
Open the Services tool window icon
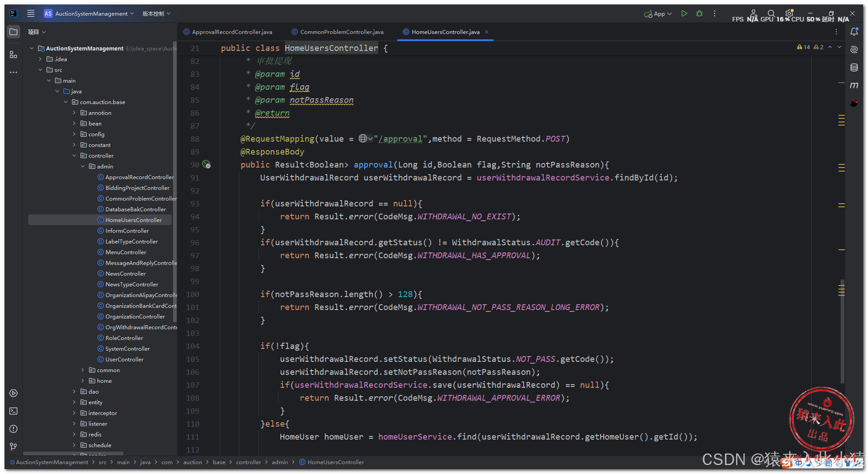(13, 393)
